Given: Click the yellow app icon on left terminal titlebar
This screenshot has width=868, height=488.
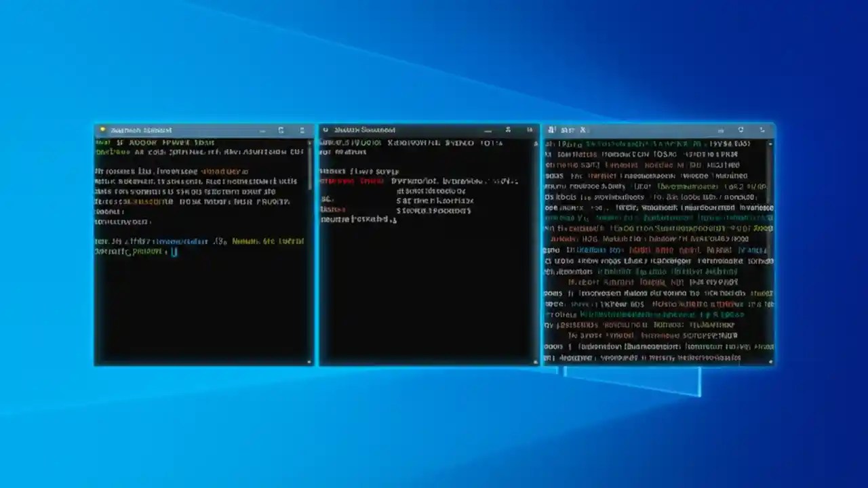Looking at the screenshot, I should 102,129.
